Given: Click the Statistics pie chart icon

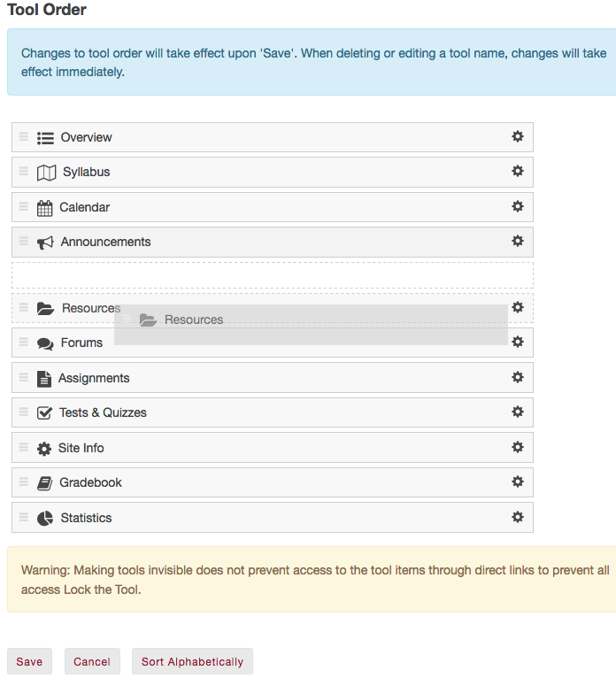Looking at the screenshot, I should [45, 519].
